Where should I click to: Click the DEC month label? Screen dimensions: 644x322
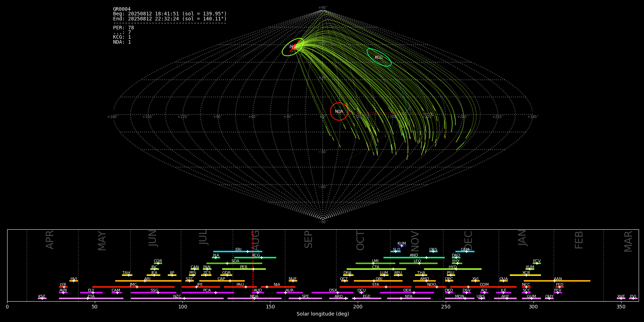[x=468, y=240]
